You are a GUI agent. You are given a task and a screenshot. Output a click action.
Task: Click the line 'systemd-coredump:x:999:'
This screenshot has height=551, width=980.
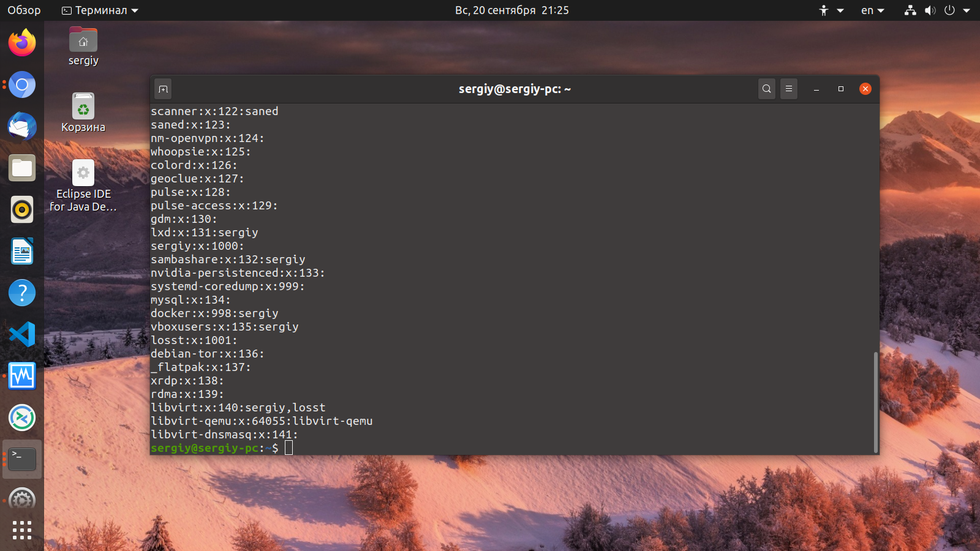point(228,287)
